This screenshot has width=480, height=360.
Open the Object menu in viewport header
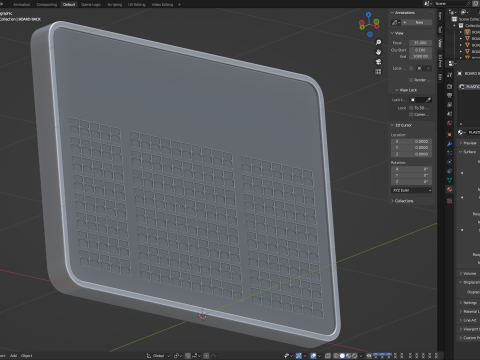coord(26,356)
